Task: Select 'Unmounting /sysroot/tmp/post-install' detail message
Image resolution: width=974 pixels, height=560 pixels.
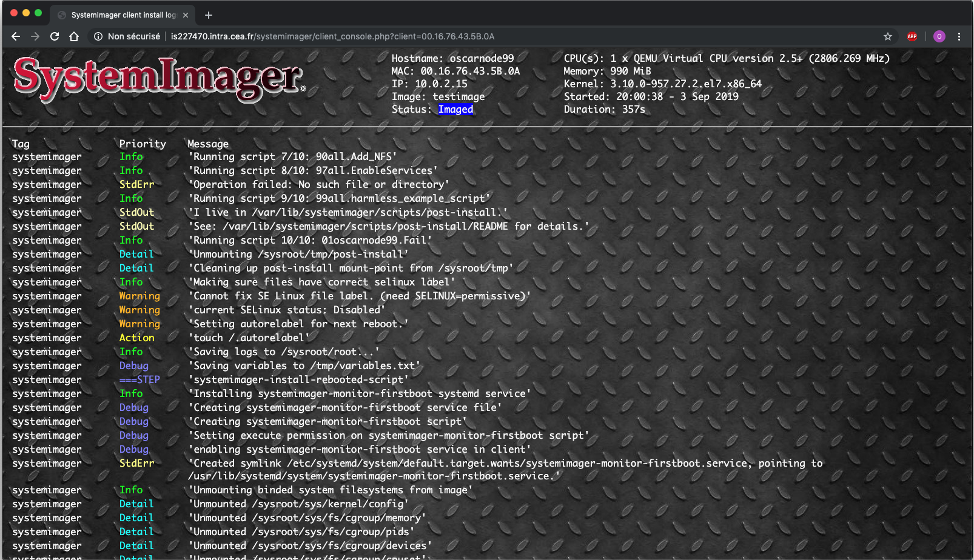Action: coord(298,254)
